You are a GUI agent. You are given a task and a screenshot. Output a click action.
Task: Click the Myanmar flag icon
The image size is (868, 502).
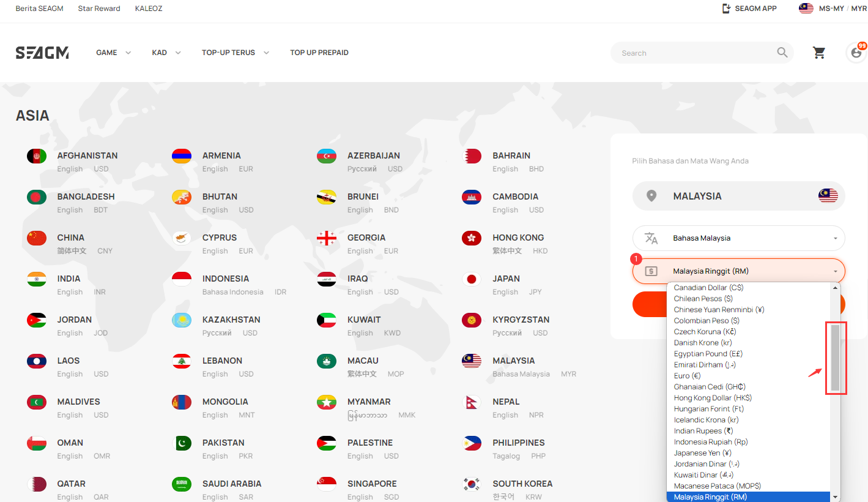[x=327, y=402]
